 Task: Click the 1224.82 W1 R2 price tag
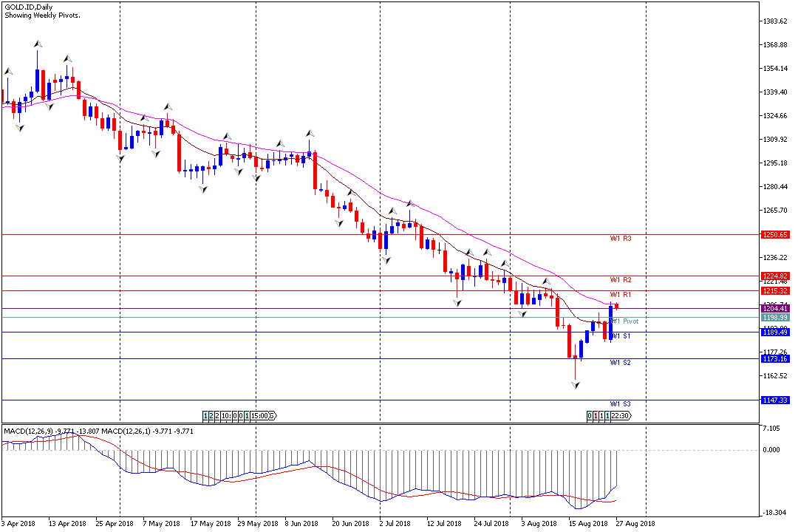coord(775,276)
